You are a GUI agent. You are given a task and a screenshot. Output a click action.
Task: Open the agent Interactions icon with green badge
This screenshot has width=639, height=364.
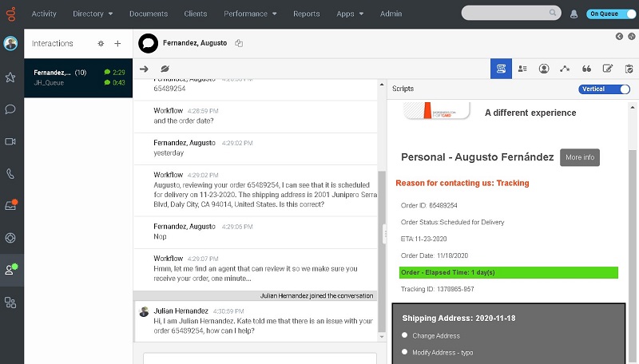(10, 270)
